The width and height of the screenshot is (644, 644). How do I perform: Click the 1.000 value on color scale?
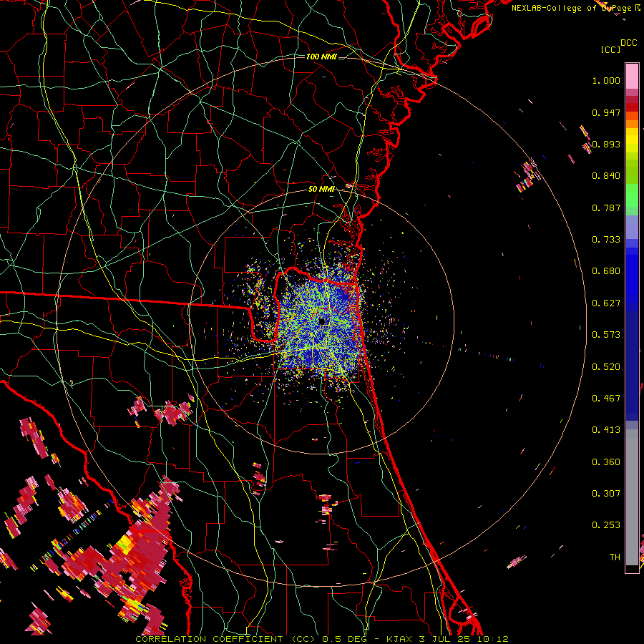click(606, 80)
